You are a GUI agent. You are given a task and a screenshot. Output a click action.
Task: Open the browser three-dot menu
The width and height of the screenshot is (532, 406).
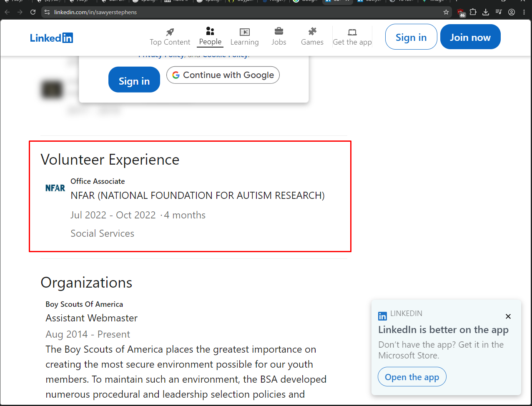click(x=524, y=12)
